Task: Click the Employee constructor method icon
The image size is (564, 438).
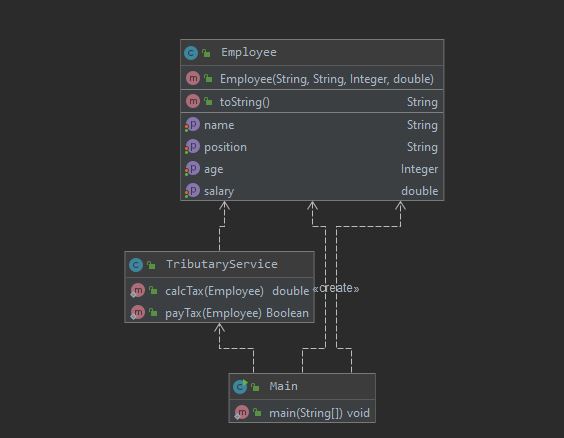Action: [x=193, y=78]
